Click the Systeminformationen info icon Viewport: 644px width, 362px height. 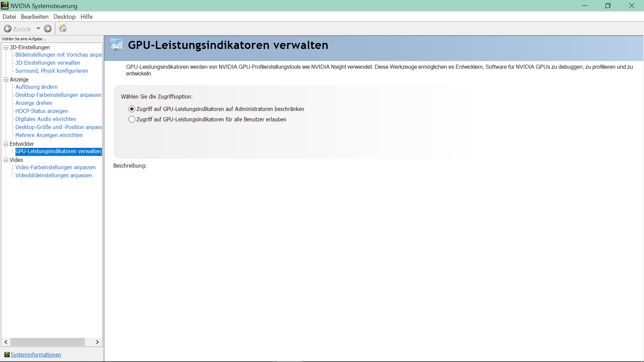(x=7, y=355)
